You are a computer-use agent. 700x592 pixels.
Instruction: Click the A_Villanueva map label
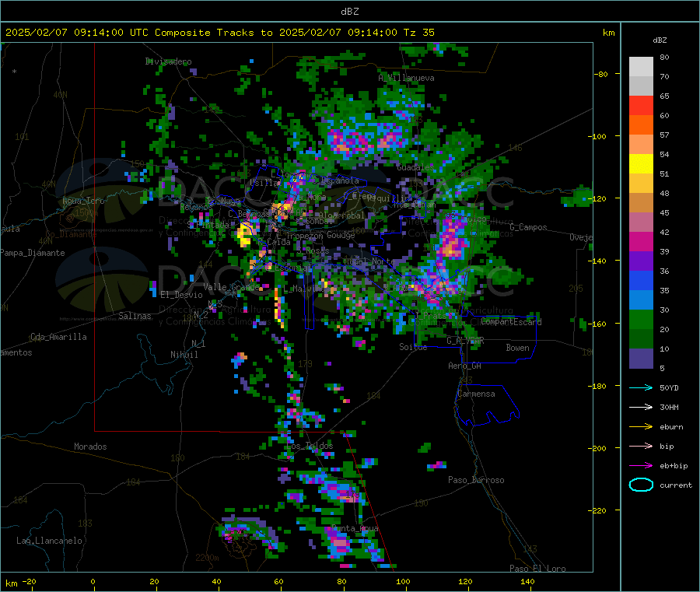406,78
